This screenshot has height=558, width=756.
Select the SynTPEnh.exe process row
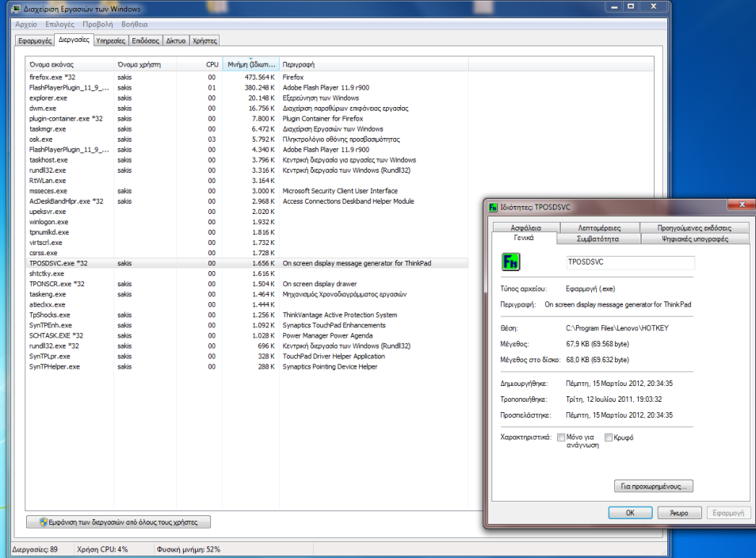point(247,326)
